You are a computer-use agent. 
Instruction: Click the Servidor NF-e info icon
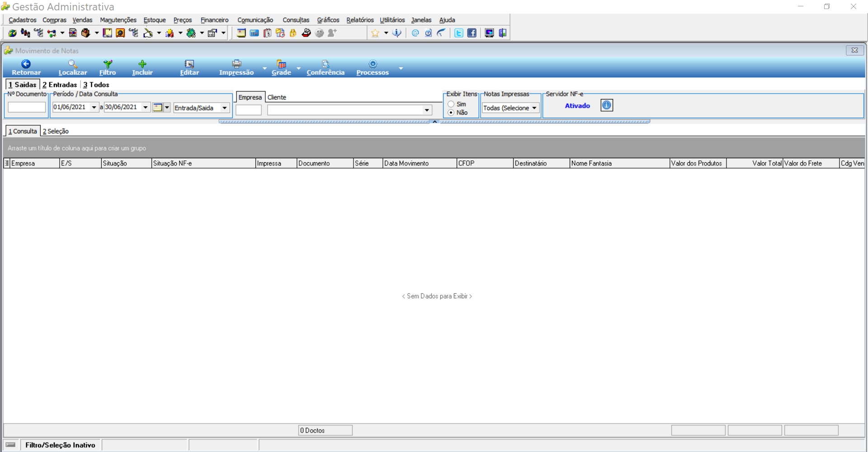tap(607, 105)
